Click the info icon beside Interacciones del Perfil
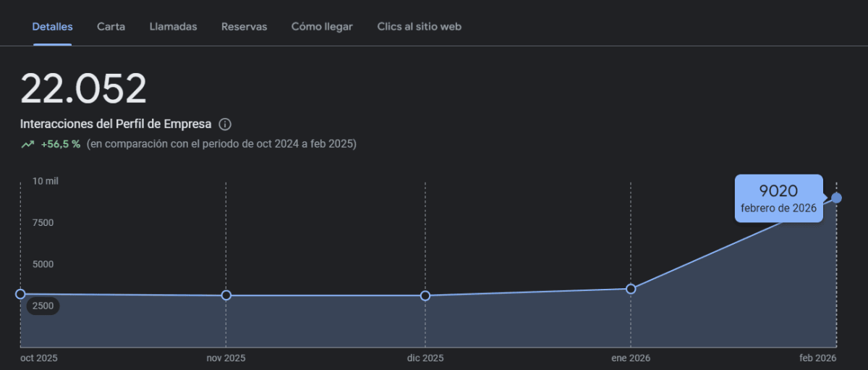Image resolution: width=868 pixels, height=370 pixels. pyautogui.click(x=225, y=124)
